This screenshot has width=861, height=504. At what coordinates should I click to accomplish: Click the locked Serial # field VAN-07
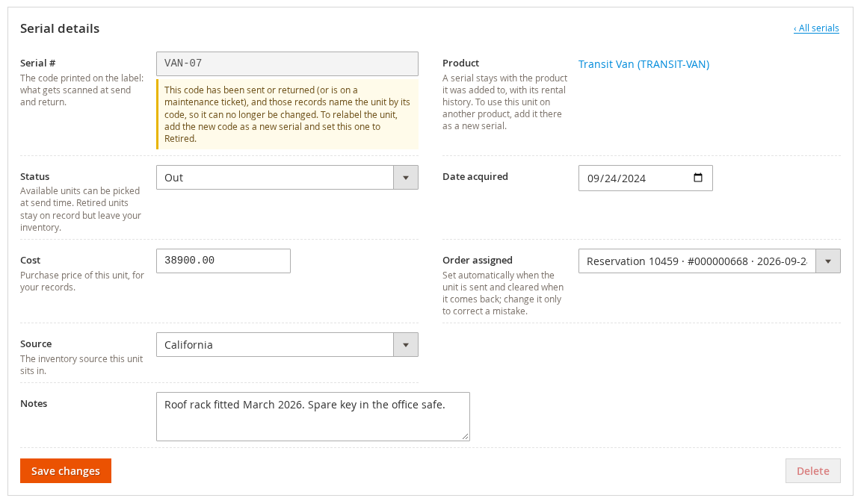287,63
